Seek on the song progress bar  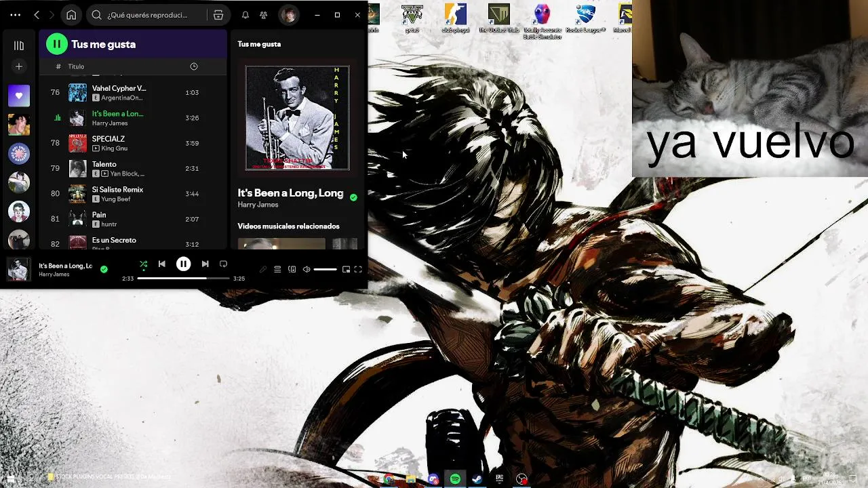pos(183,279)
